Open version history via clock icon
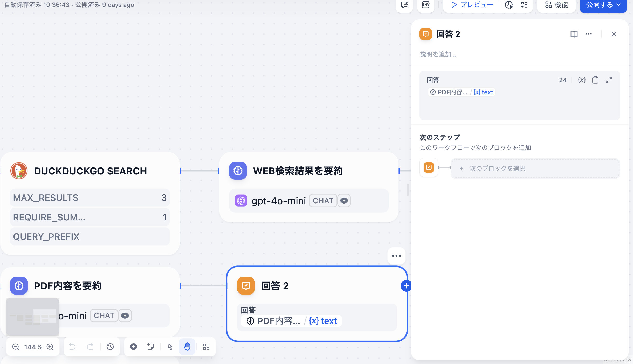Image resolution: width=633 pixels, height=364 pixels. [508, 4]
